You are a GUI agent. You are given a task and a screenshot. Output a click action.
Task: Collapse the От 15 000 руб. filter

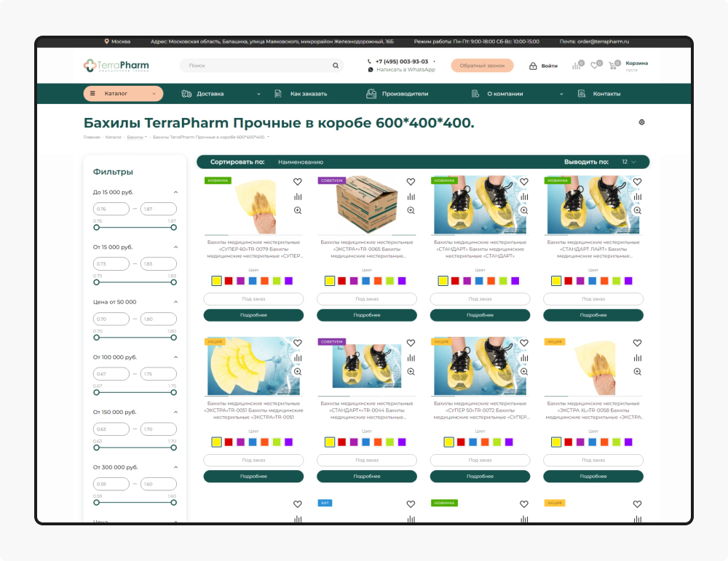[175, 247]
